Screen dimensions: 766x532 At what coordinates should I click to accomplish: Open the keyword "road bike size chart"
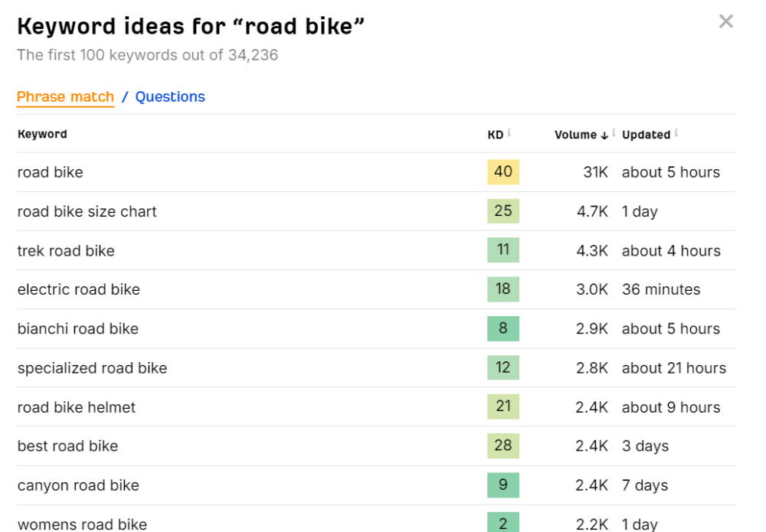[87, 211]
